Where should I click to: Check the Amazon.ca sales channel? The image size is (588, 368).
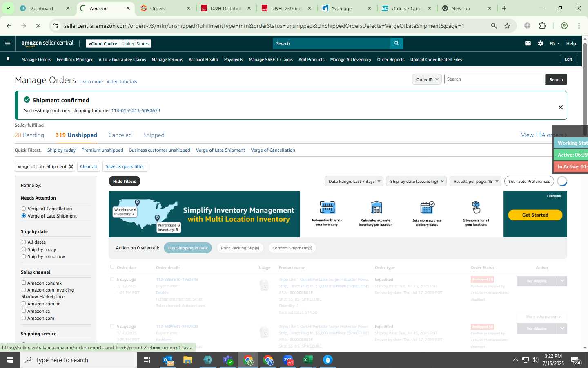click(24, 311)
